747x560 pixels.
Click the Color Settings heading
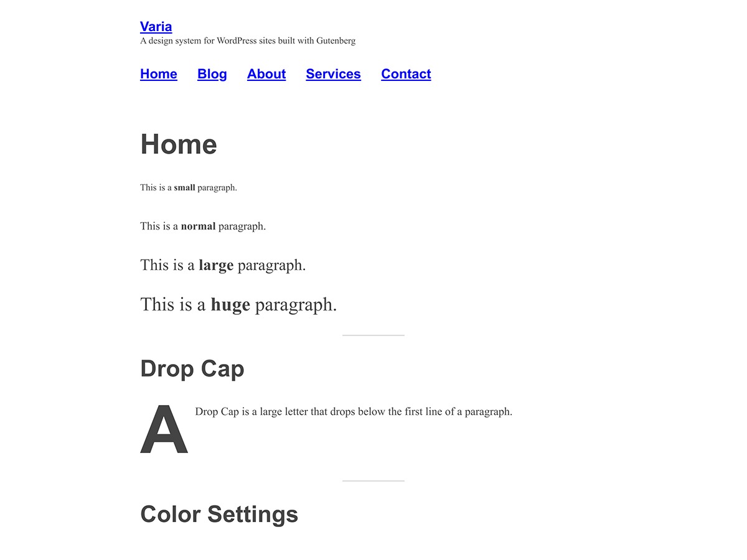219,514
